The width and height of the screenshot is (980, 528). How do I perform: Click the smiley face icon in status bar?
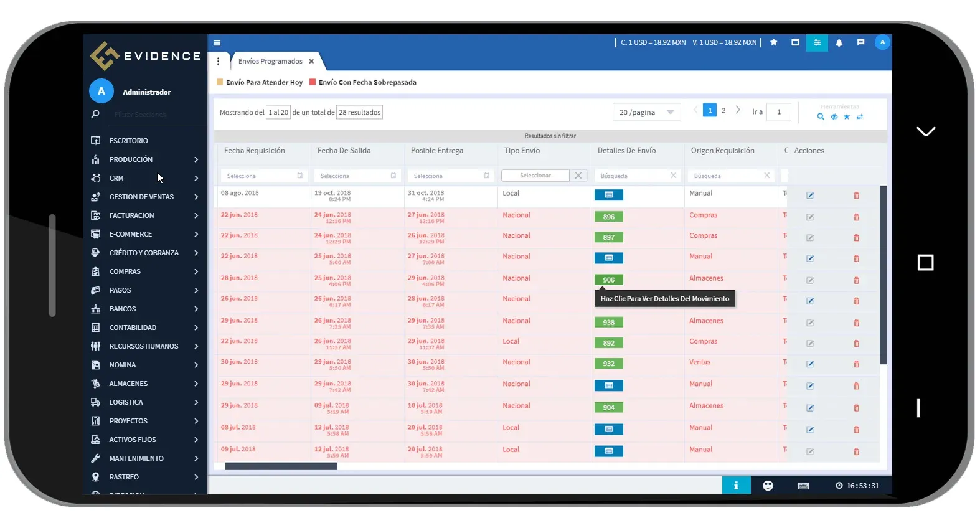(768, 485)
